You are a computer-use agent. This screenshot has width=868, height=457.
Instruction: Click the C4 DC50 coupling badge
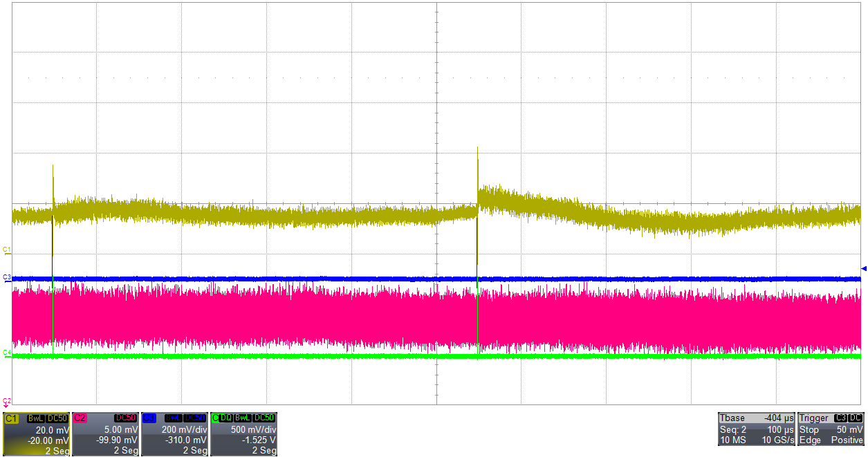coord(264,418)
